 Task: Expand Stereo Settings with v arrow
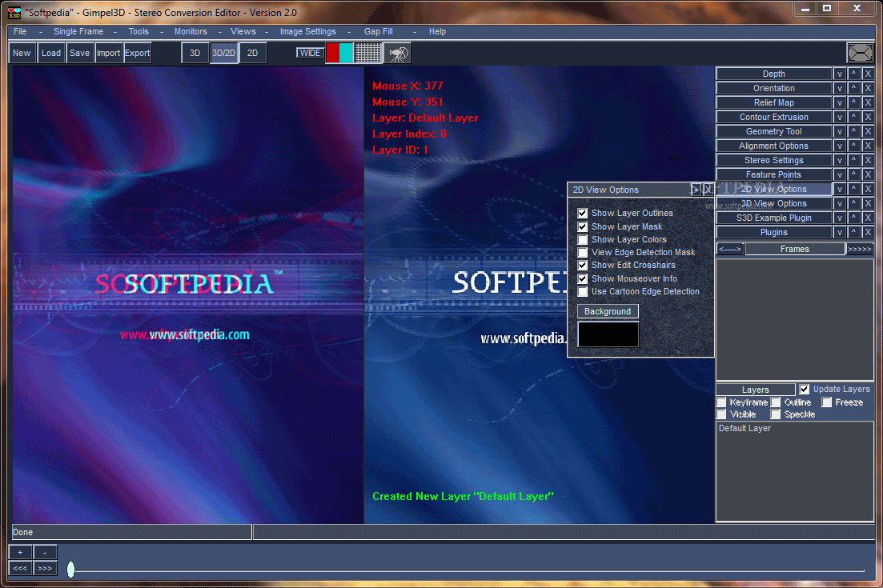[840, 160]
